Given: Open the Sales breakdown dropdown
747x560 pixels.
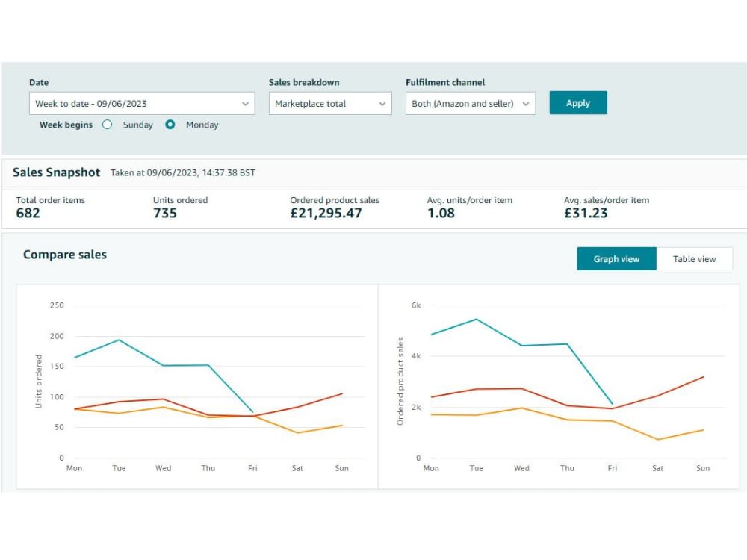Looking at the screenshot, I should tap(330, 103).
